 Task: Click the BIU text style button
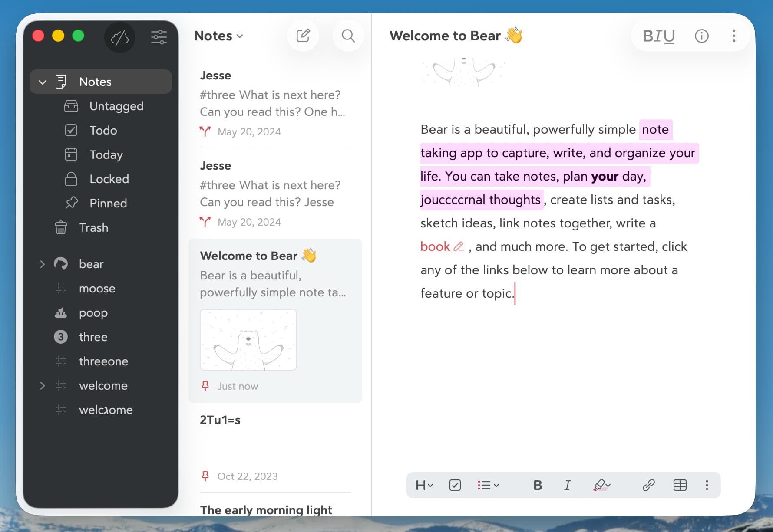click(658, 36)
